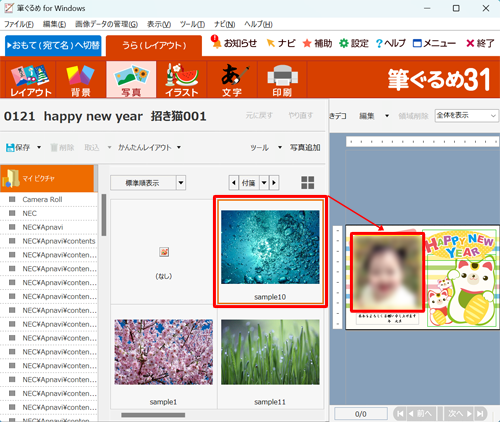500x422 pixels.
Task: Expand the 編集 dropdown arrow in preview toolbar
Action: tap(387, 116)
